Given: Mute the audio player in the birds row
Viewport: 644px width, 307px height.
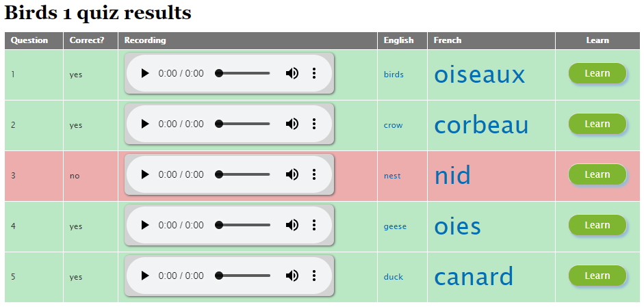Looking at the screenshot, I should click(x=292, y=73).
